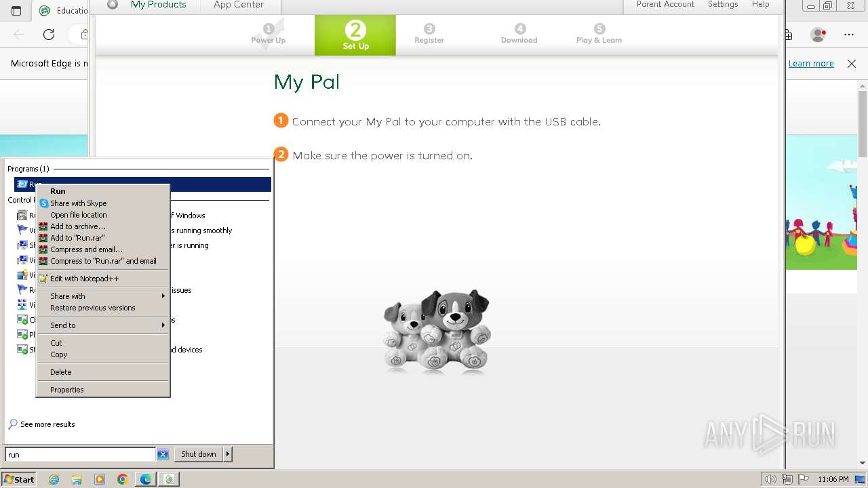Image resolution: width=868 pixels, height=488 pixels.
Task: Open Edge Settings and more menu
Action: pos(849,34)
